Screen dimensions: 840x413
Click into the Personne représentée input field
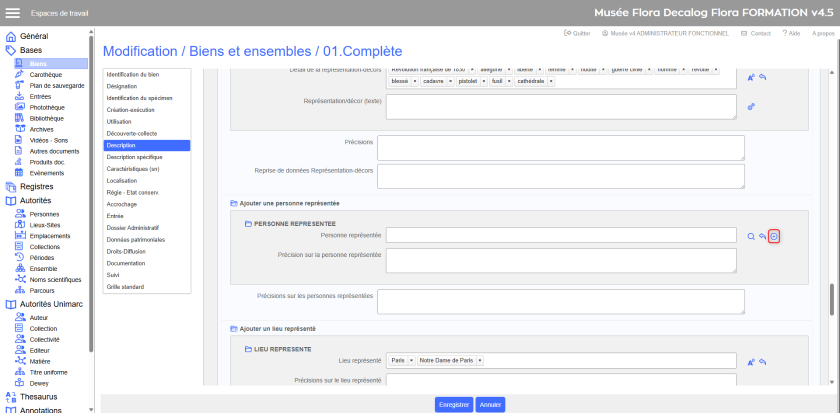click(x=561, y=236)
